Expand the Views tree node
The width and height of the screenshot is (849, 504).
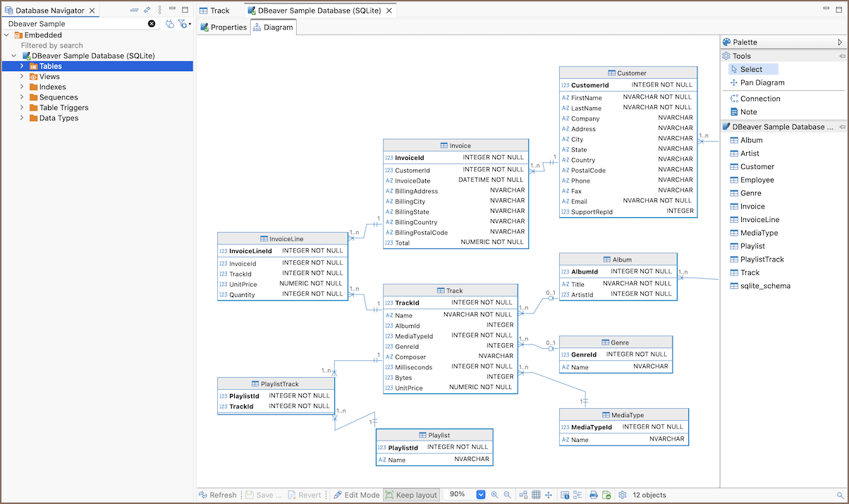pos(22,76)
